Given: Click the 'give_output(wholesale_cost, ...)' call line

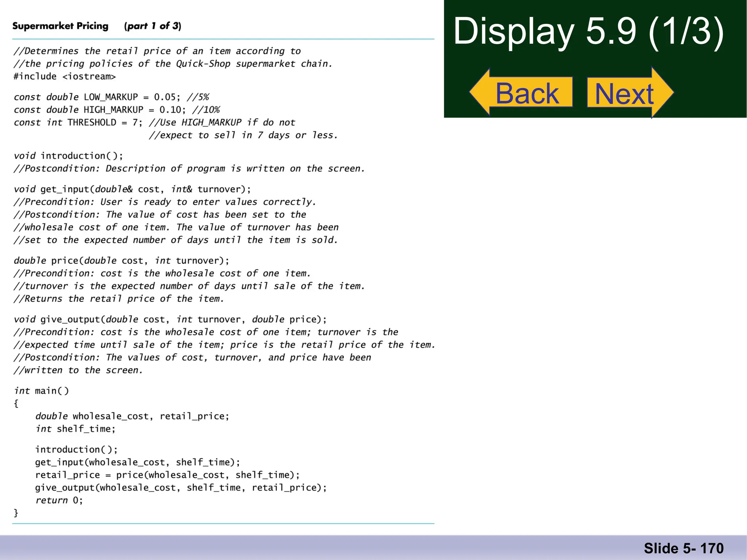Looking at the screenshot, I should (181, 488).
